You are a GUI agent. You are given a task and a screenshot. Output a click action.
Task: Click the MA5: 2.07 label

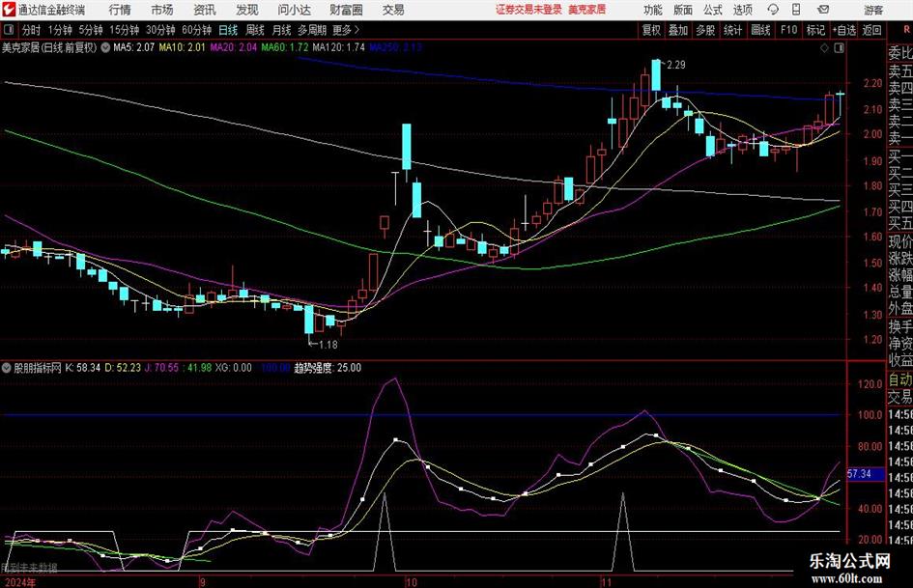pos(134,47)
